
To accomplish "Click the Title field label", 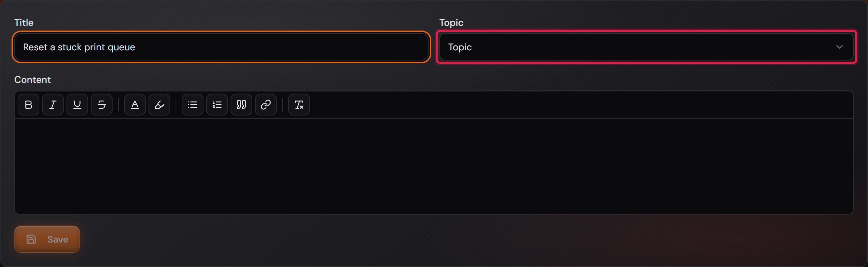I will [x=24, y=22].
